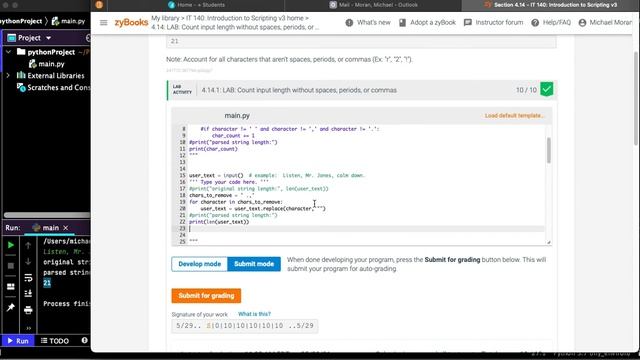Click Load default template link
This screenshot has height=360, width=640.
[x=514, y=116]
